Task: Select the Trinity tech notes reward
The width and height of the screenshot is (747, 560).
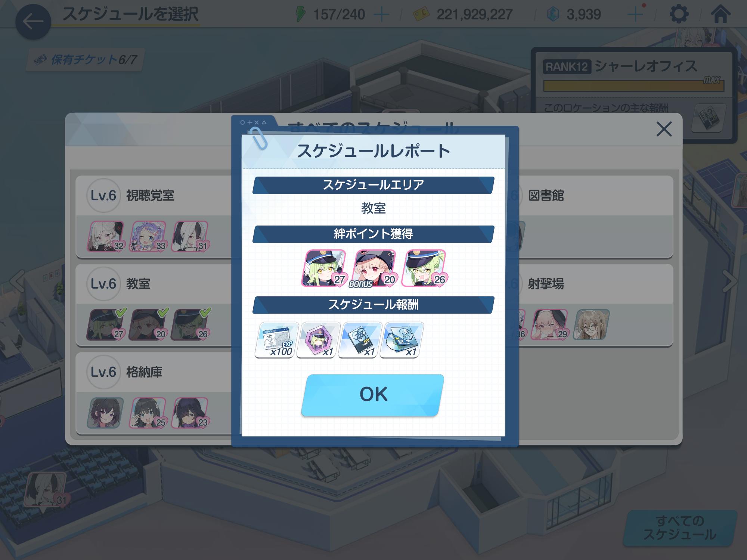Action: point(360,340)
